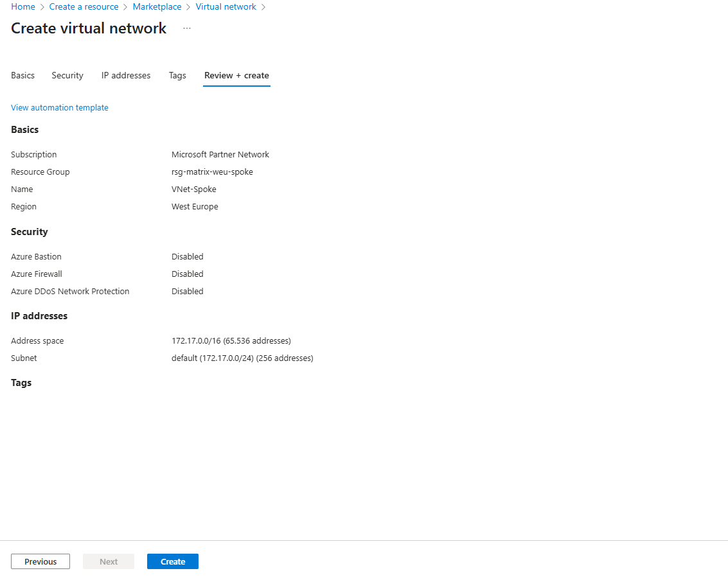
Task: Select the default subnet 172.17.0.0/24 value
Action: 242,358
